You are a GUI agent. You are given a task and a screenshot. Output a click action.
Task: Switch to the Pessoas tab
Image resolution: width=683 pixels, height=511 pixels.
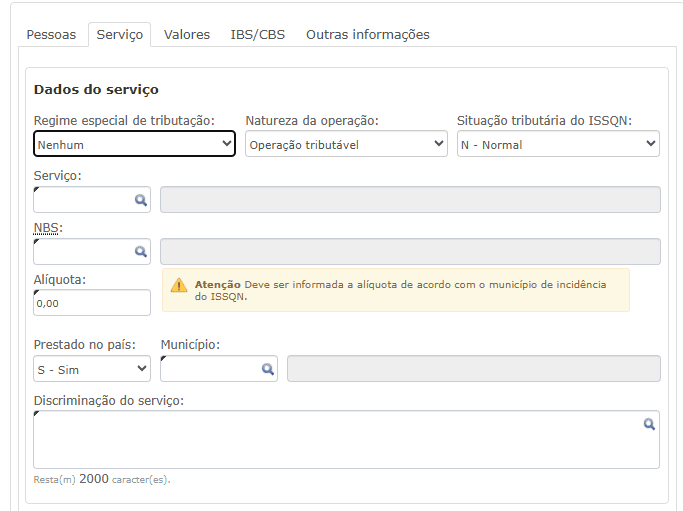[51, 34]
